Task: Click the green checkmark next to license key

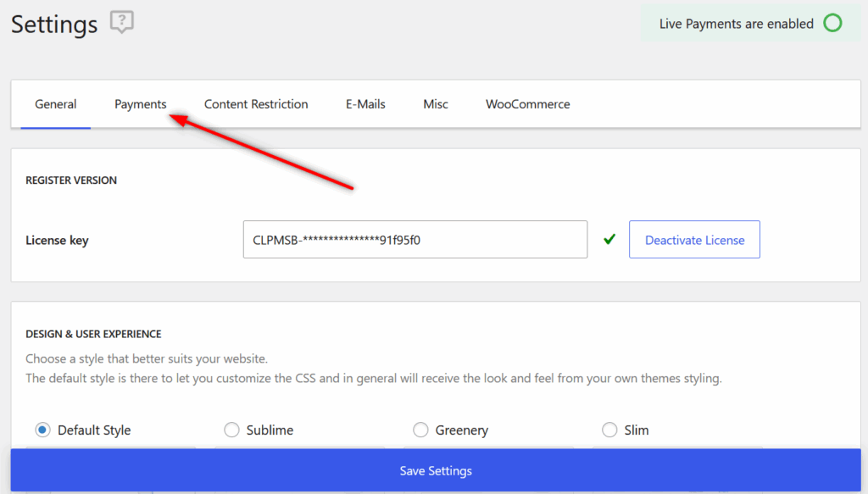Action: 609,239
